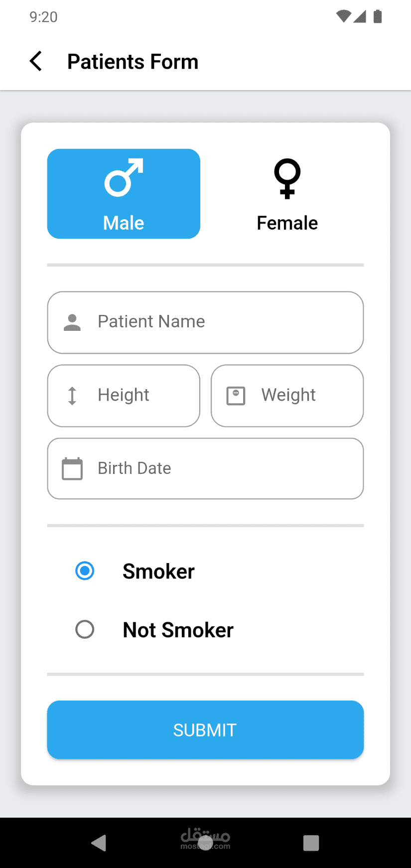Screen dimensions: 411x868
Task: Select the Smoker radio button
Action: [x=85, y=571]
